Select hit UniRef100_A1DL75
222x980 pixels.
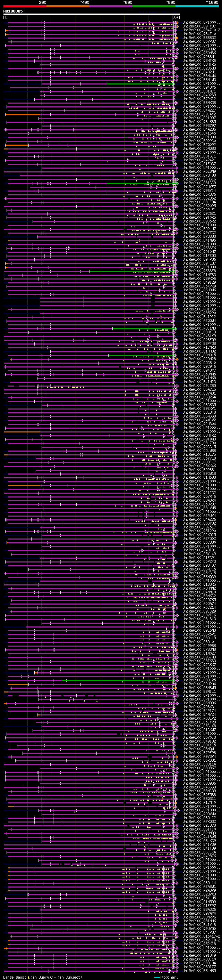199,455
